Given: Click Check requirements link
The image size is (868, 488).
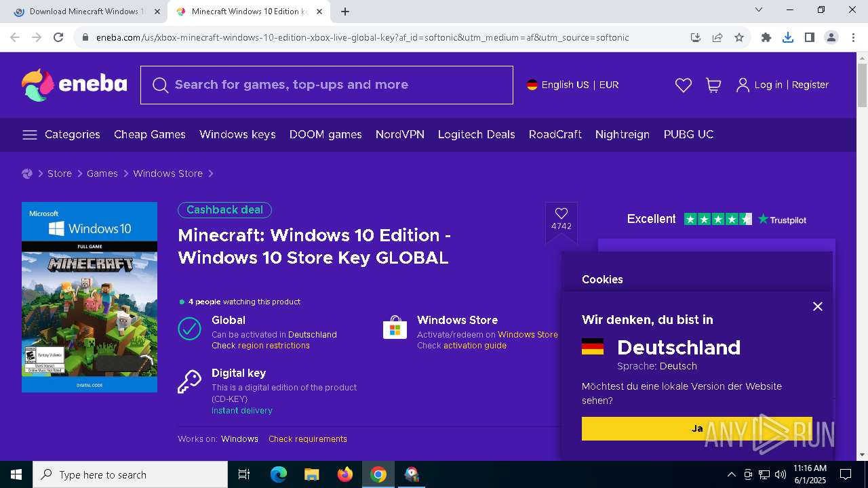Looking at the screenshot, I should pyautogui.click(x=308, y=439).
